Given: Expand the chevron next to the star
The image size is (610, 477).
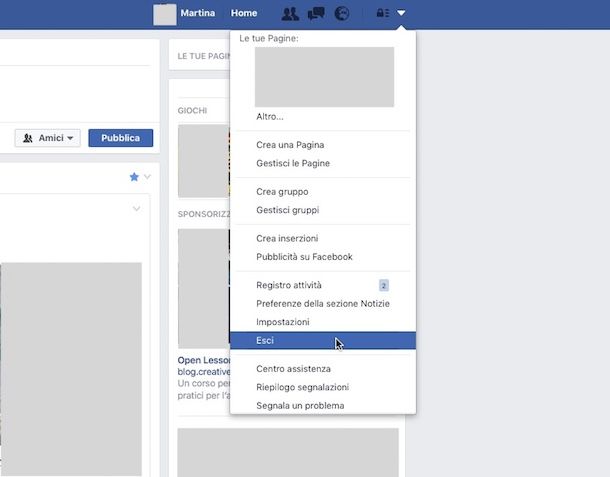Looking at the screenshot, I should 147,177.
